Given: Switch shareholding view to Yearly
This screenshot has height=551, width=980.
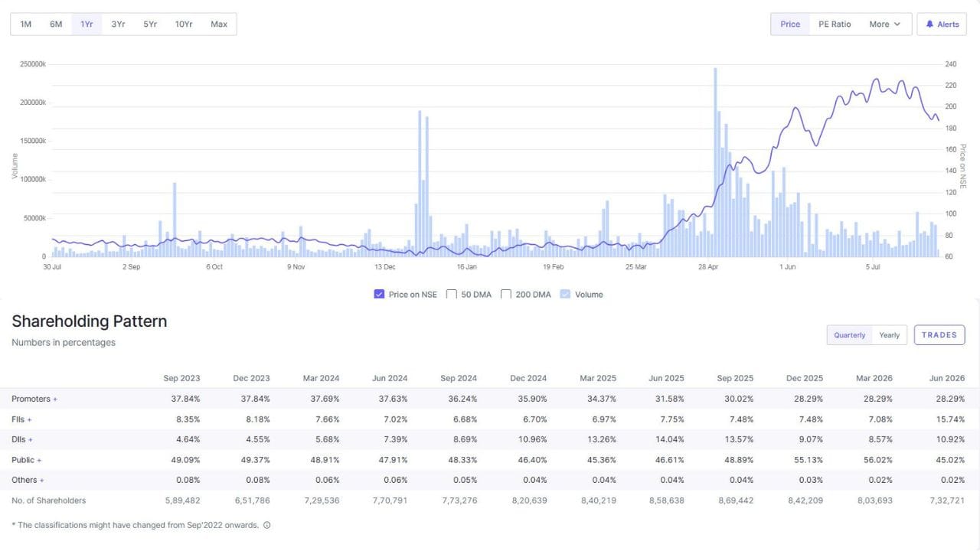Looking at the screenshot, I should pos(890,335).
